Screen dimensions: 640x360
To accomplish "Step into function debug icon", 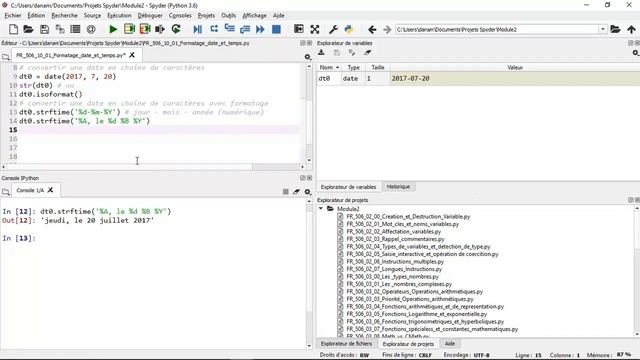I will [x=229, y=29].
